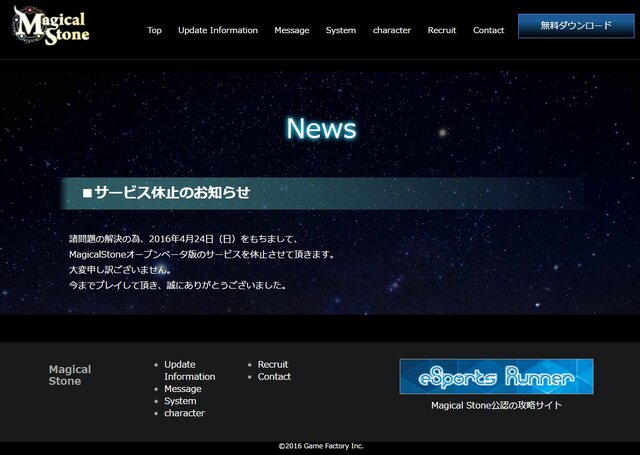Click the News heading

[x=321, y=129]
